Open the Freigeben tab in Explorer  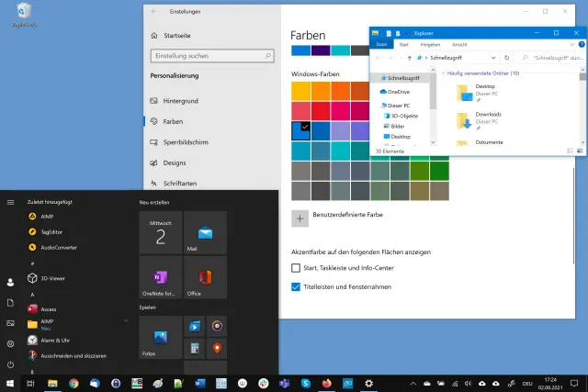(x=430, y=44)
